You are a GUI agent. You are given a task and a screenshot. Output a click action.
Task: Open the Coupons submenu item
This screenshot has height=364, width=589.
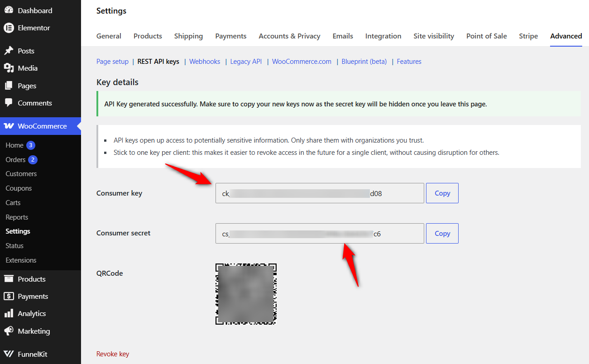coord(19,188)
